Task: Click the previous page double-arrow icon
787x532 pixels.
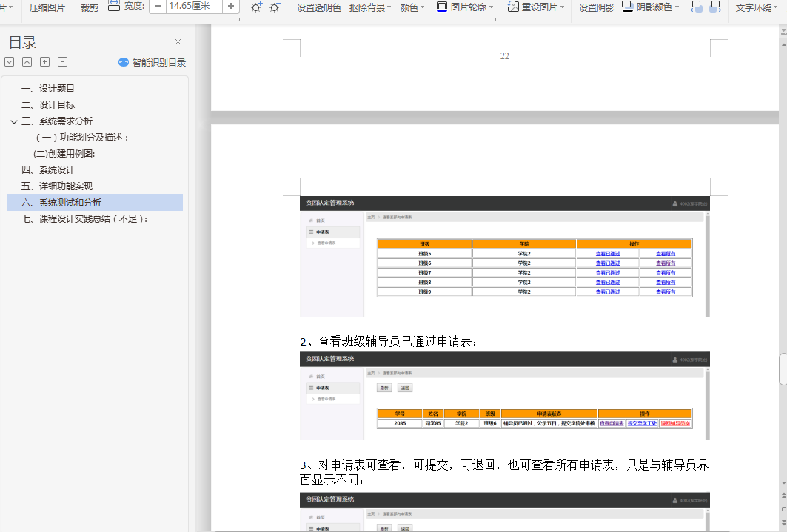Action: [x=783, y=496]
